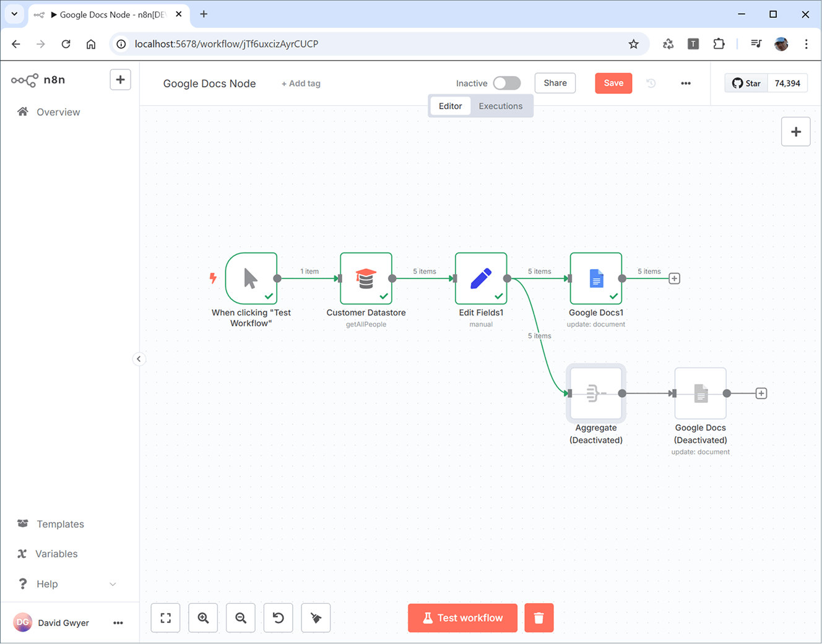This screenshot has width=822, height=644.
Task: Open David Gwyer user options menu
Action: [x=118, y=623]
